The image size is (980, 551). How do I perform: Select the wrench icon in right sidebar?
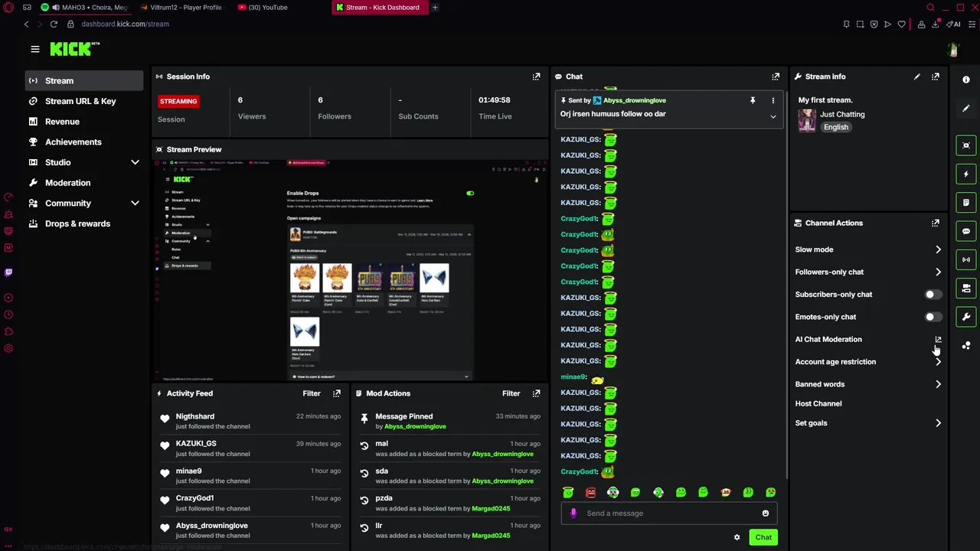click(966, 317)
